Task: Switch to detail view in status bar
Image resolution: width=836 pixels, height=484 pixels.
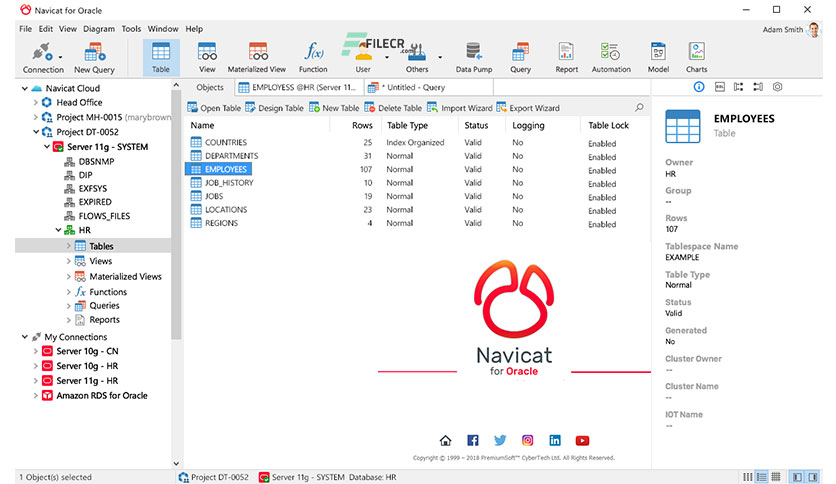Action: pyautogui.click(x=762, y=477)
